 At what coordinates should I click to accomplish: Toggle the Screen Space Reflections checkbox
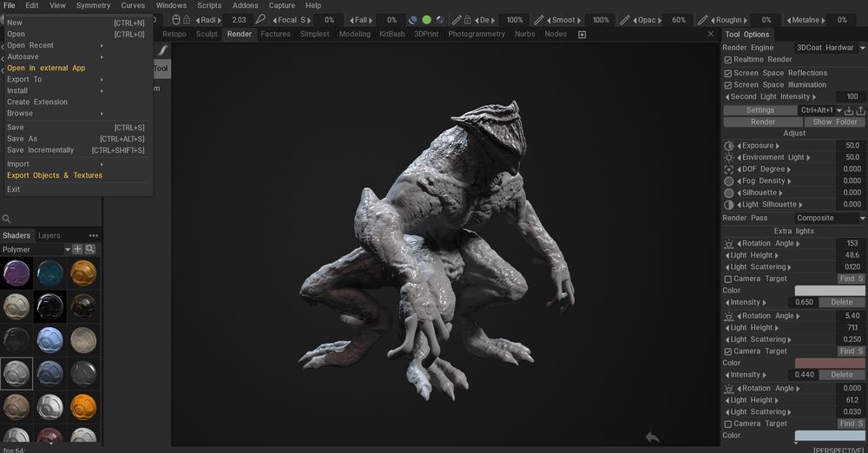coord(728,73)
